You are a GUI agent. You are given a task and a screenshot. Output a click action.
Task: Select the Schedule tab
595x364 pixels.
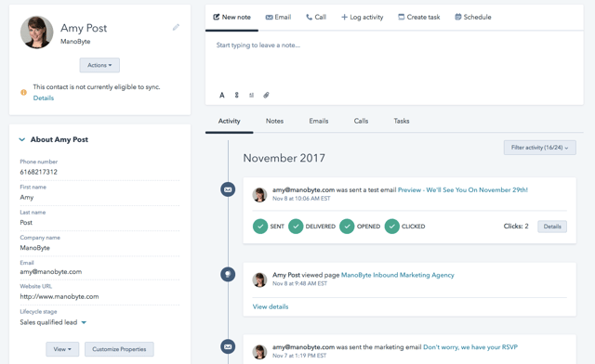(473, 17)
